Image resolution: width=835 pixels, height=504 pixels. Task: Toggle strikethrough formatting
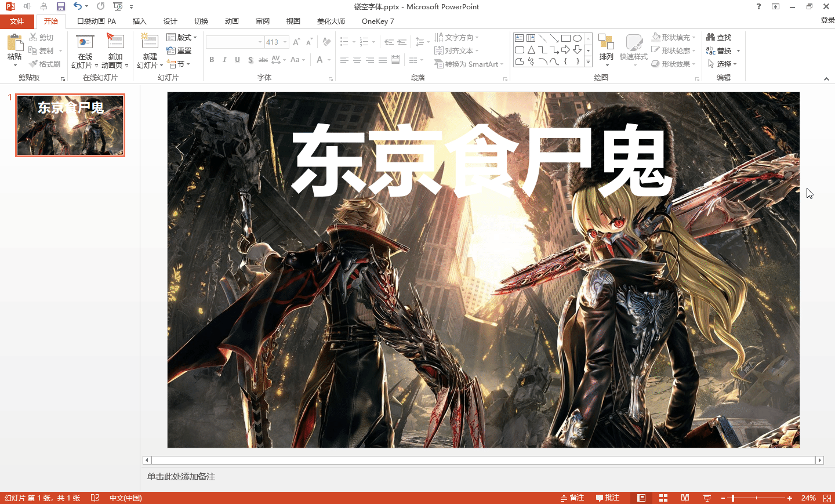263,60
